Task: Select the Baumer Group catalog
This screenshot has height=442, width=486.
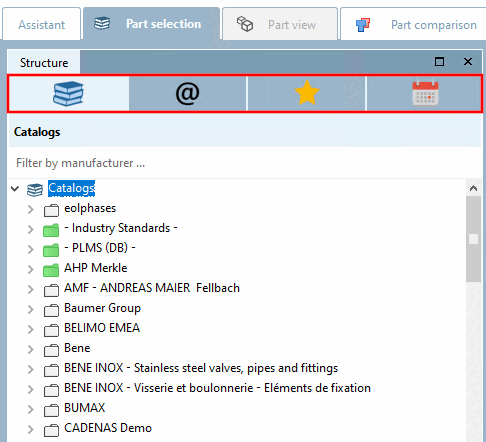Action: click(x=102, y=308)
